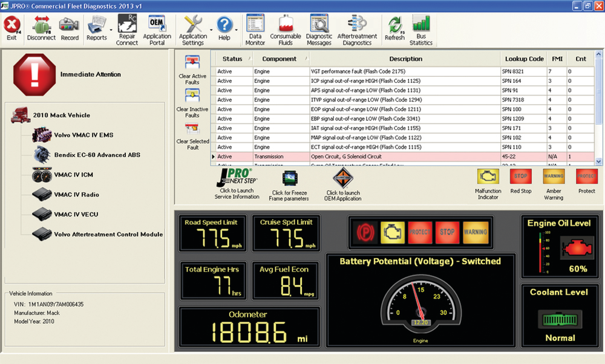Select the Record icon
605x364 pixels.
click(69, 27)
